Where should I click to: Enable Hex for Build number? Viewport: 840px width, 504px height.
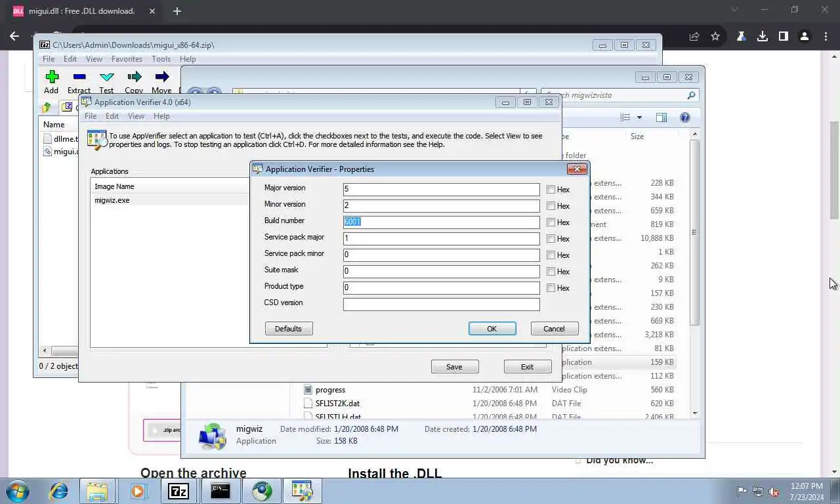point(551,222)
